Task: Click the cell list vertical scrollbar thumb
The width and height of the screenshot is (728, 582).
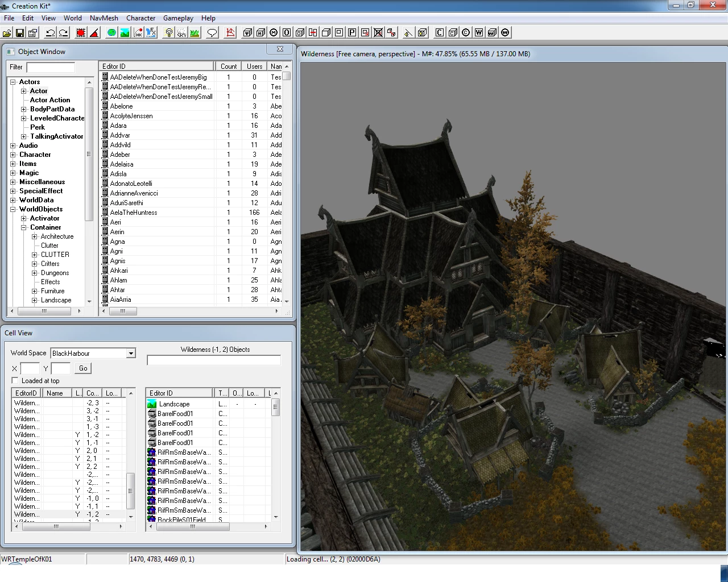Action: (x=130, y=490)
